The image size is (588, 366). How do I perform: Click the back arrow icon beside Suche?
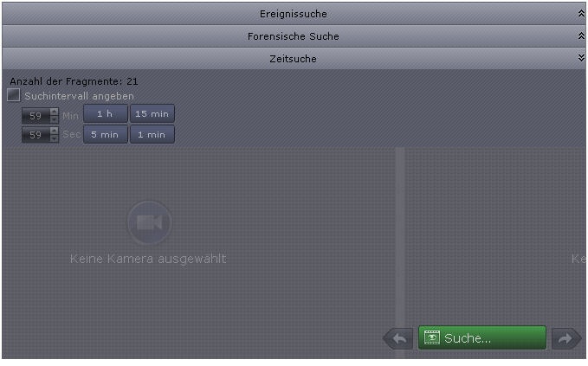click(400, 338)
